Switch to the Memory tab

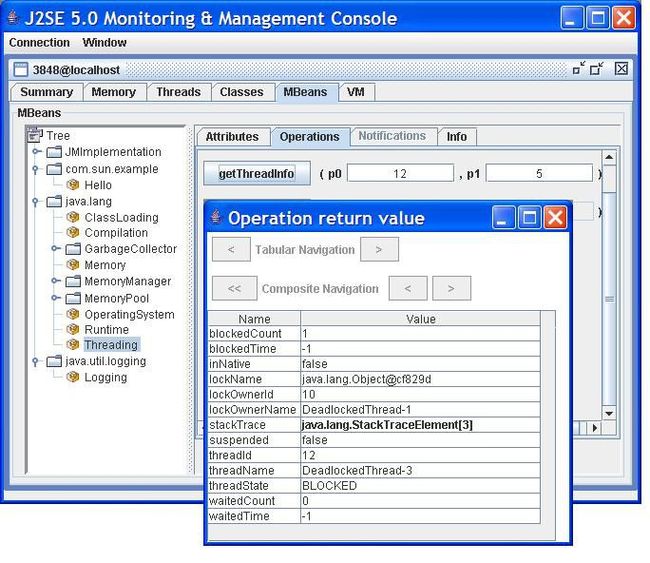point(114,92)
